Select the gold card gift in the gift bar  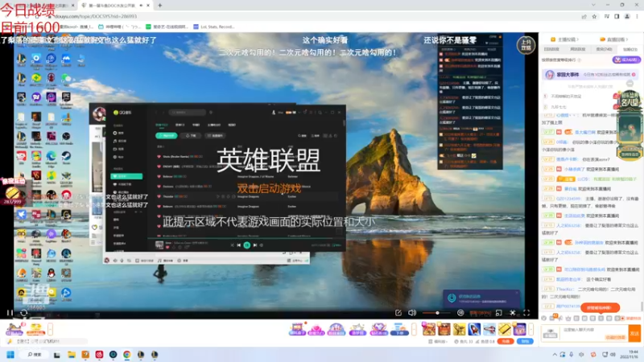tap(505, 329)
